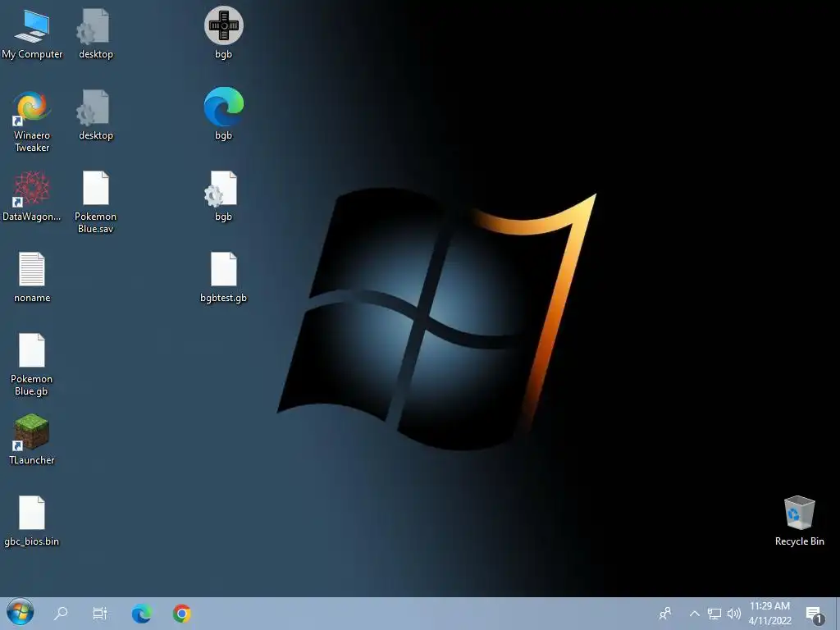Select the bgb settings file with gear
The height and width of the screenshot is (630, 840).
coord(223,195)
